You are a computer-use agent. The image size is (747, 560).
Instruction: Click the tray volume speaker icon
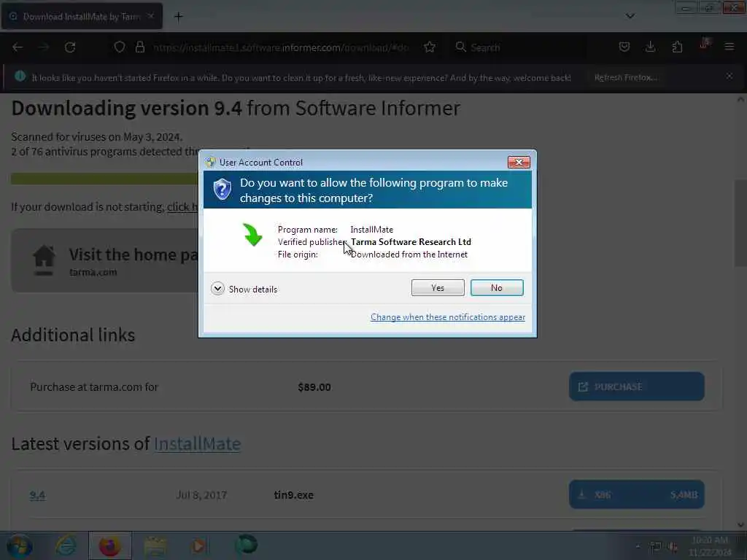pyautogui.click(x=673, y=547)
